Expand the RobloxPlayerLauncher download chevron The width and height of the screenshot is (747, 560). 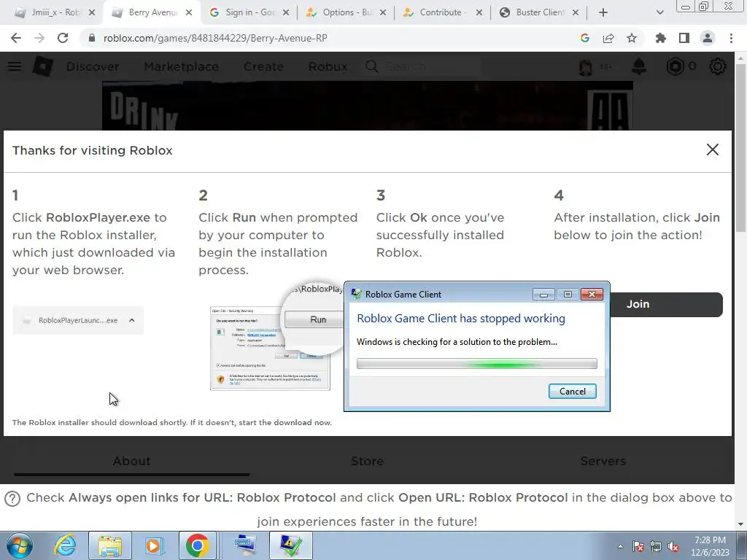tap(132, 321)
